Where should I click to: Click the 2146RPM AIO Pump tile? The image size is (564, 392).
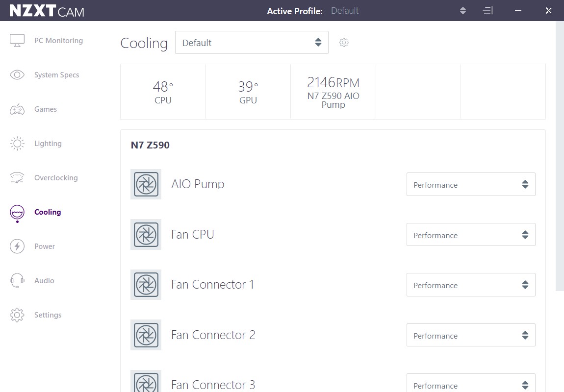pos(333,92)
